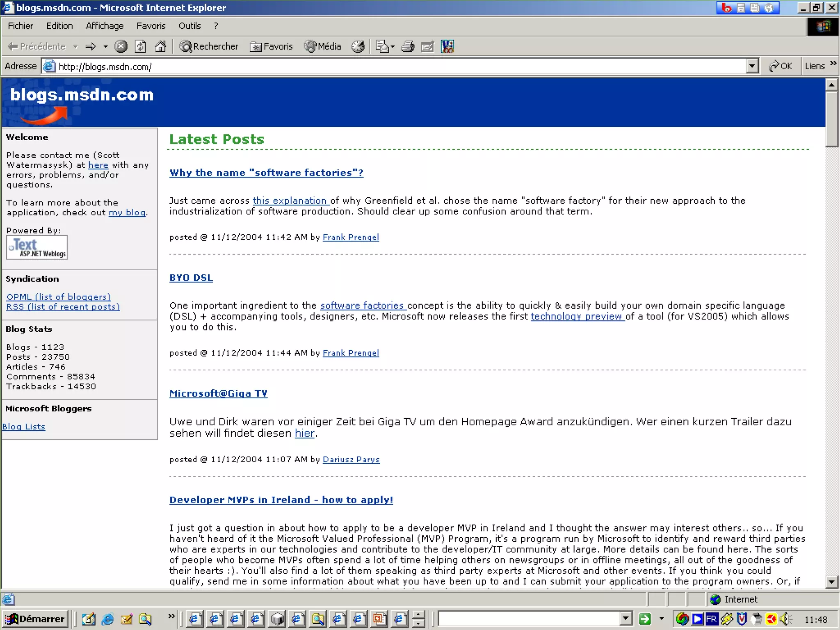This screenshot has height=630, width=840.
Task: Click the vertical scrollbar down arrow
Action: point(831,581)
